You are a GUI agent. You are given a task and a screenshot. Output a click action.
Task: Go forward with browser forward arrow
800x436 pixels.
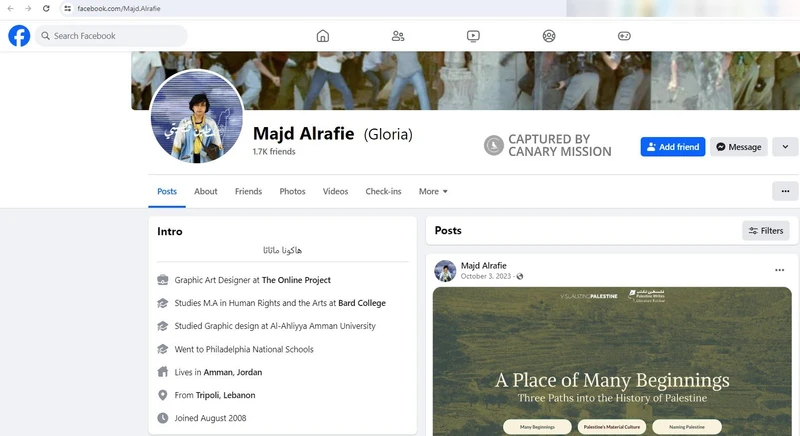pos(28,8)
